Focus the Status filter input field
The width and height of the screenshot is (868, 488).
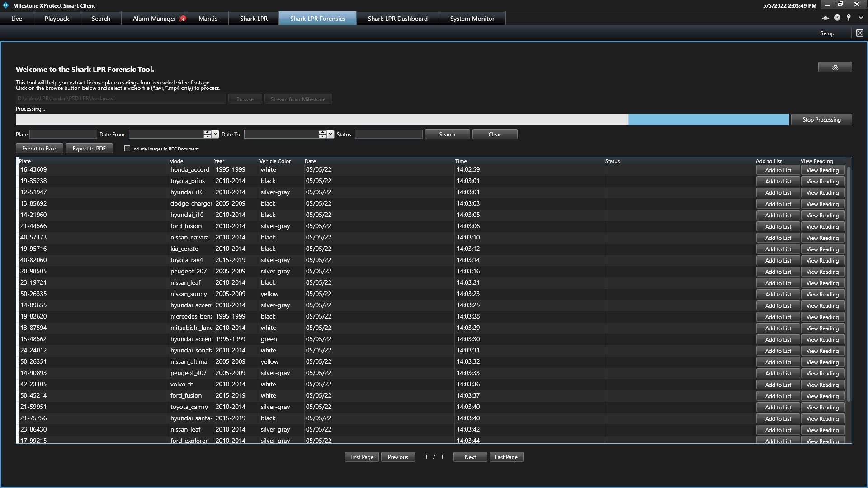[x=389, y=134]
